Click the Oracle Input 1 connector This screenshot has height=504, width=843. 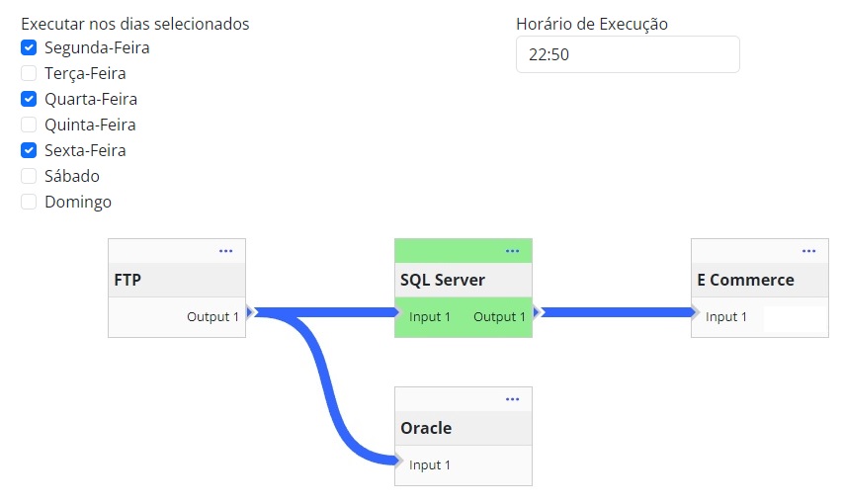[x=400, y=462]
